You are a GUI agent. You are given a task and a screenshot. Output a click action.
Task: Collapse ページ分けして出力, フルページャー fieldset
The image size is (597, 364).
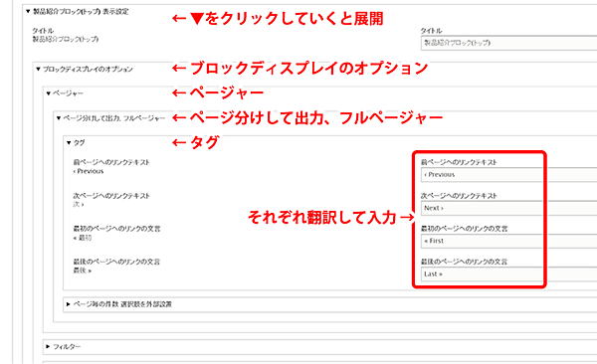(x=110, y=118)
